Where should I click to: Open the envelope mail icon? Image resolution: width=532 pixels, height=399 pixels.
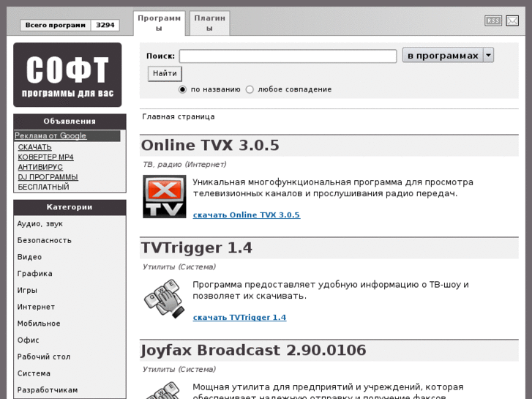pos(512,20)
